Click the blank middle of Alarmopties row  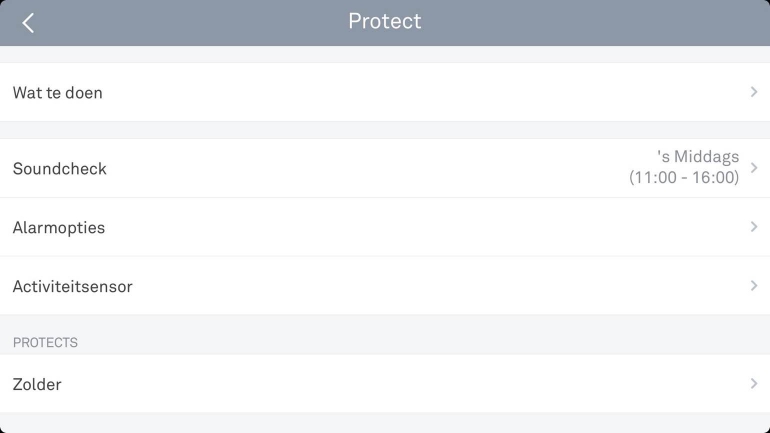[x=400, y=228]
